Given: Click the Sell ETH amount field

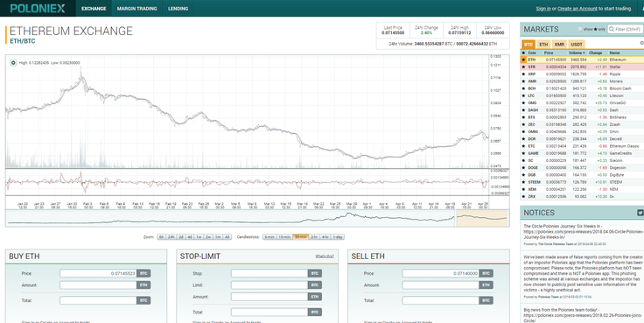Looking at the screenshot, I should (440, 284).
